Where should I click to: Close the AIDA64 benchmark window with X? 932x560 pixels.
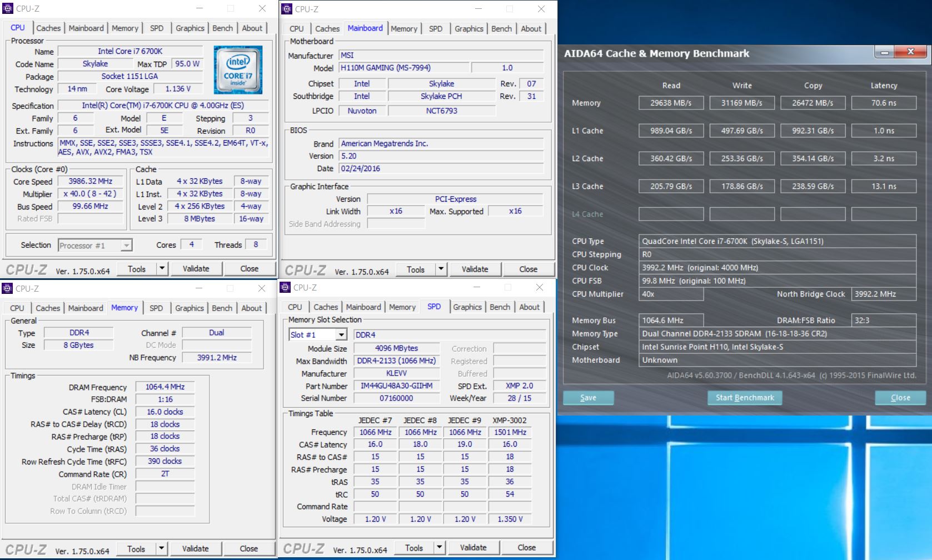tap(910, 52)
